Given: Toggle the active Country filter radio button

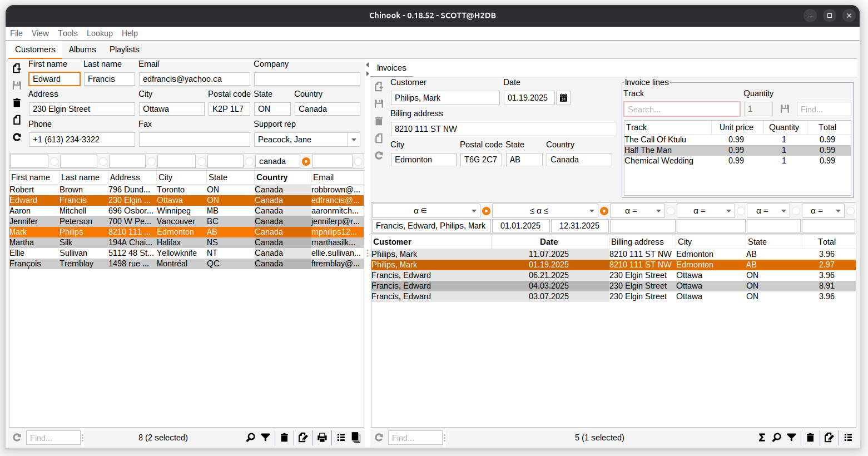Looking at the screenshot, I should pyautogui.click(x=306, y=162).
